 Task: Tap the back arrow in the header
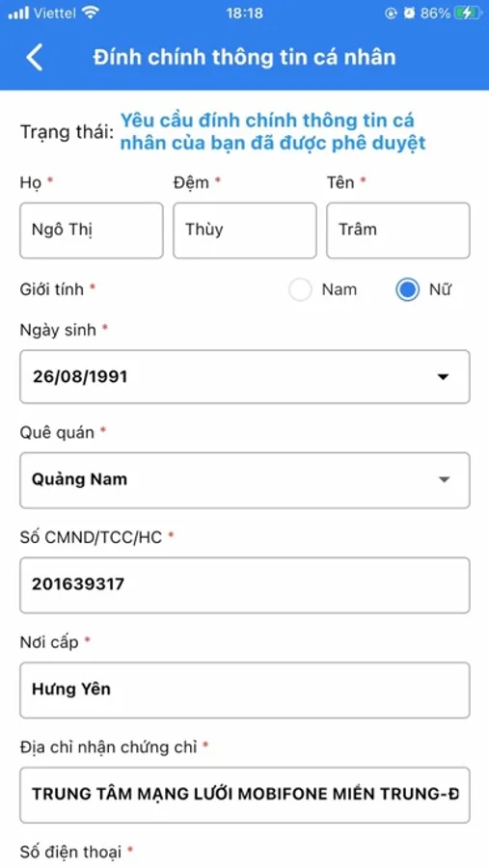click(35, 58)
